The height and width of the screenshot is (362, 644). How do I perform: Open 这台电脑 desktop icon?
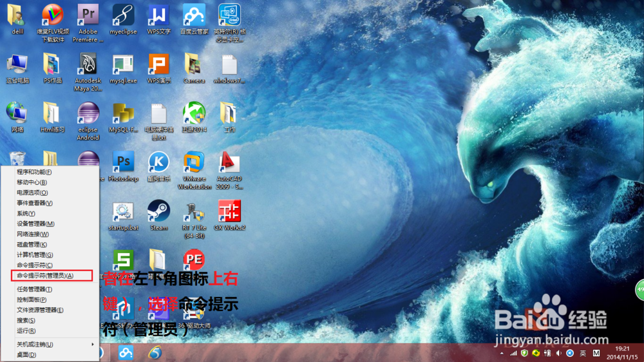pyautogui.click(x=17, y=68)
